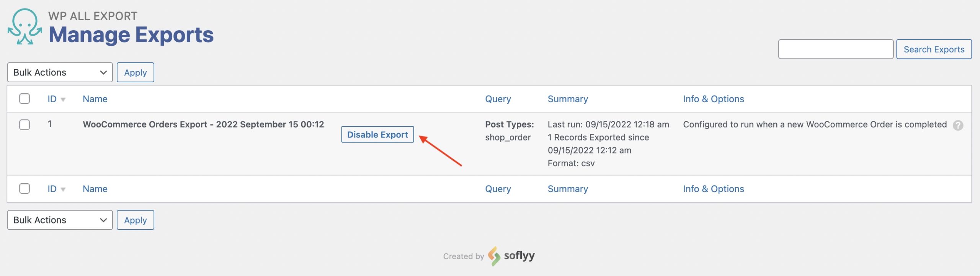980x276 pixels.
Task: Toggle the bottom footer select-all checkbox
Action: click(24, 189)
